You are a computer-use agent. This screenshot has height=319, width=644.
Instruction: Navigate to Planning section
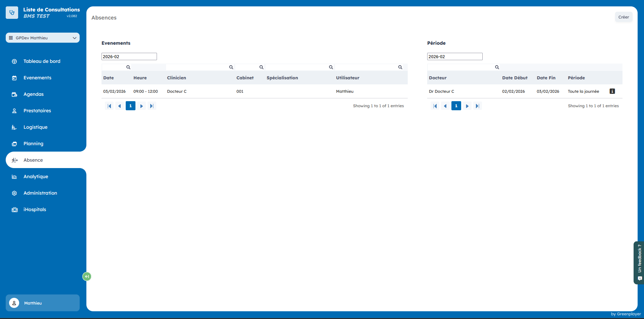[33, 144]
